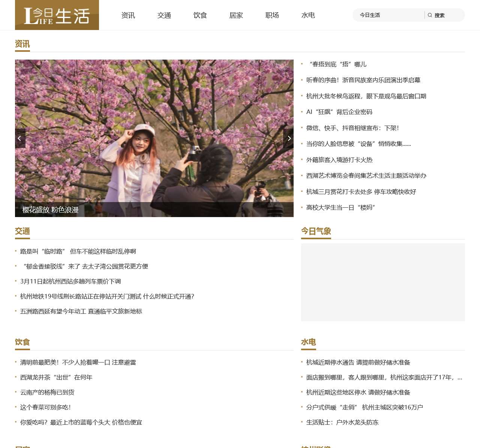Open AI“狂飙”背后企业密码 article

coord(339,112)
